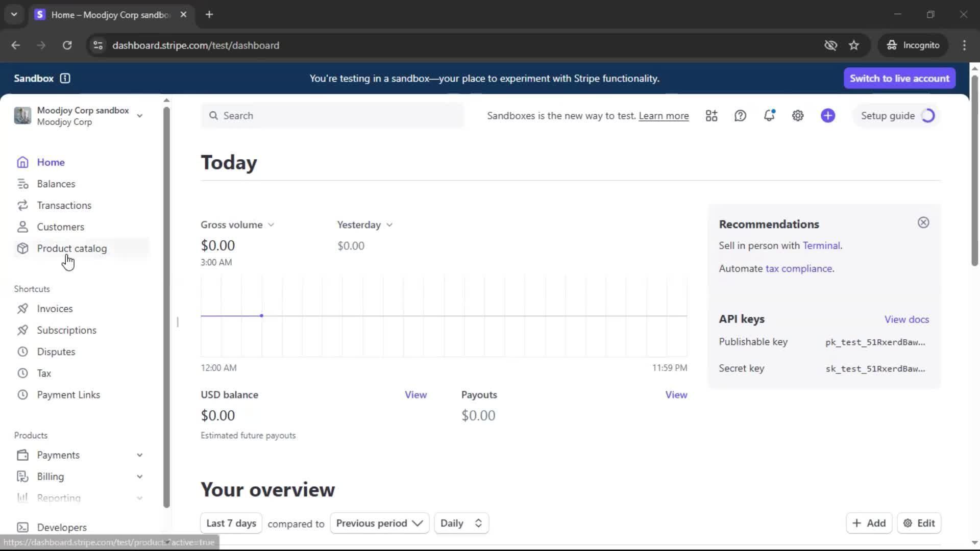Click the purple plus create icon
Viewport: 980px width, 551px height.
827,116
